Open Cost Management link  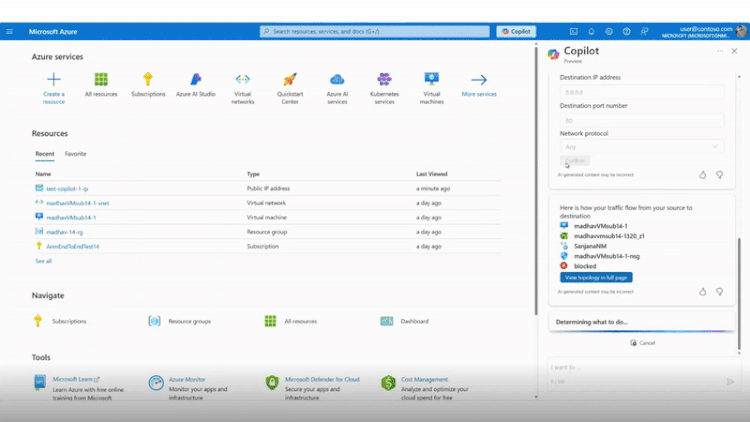coord(424,379)
